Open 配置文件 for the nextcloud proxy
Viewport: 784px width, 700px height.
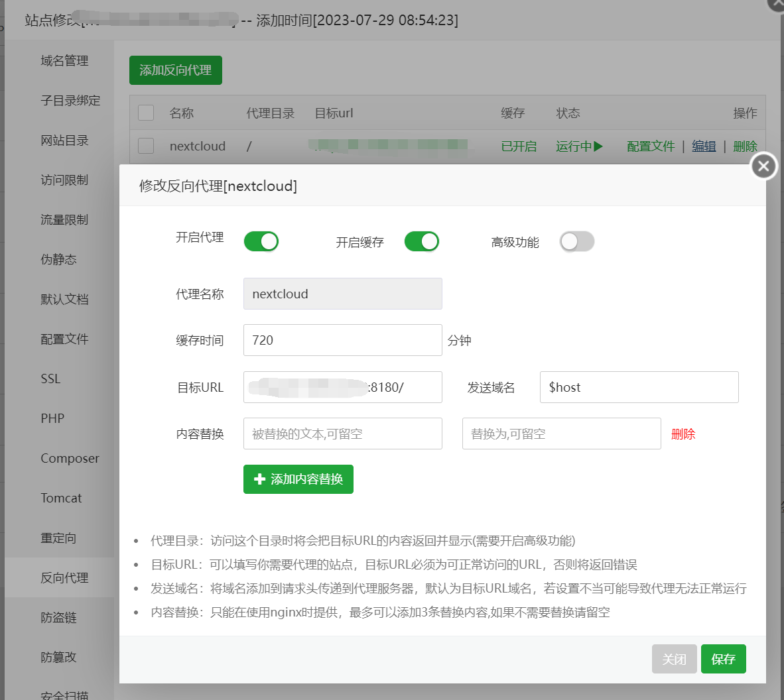pos(651,146)
